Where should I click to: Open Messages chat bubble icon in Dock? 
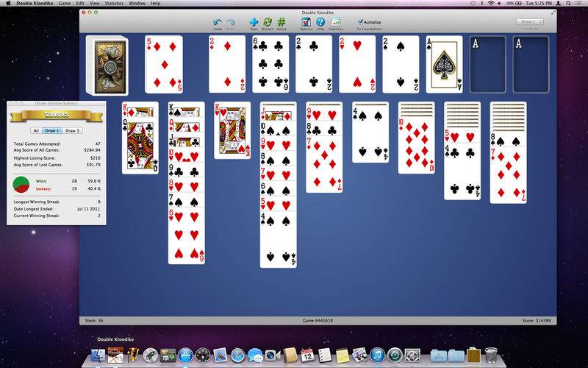tap(255, 355)
